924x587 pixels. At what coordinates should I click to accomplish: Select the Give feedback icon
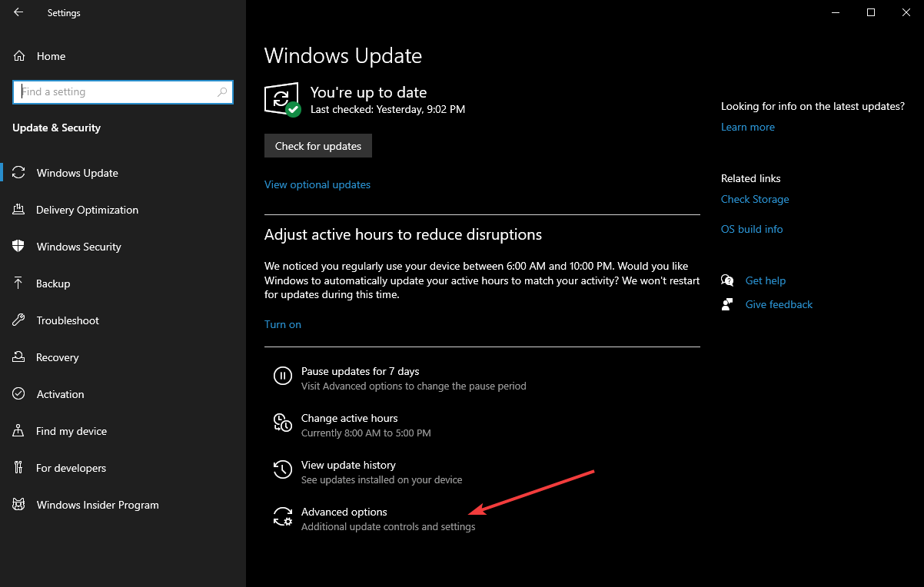coord(727,303)
